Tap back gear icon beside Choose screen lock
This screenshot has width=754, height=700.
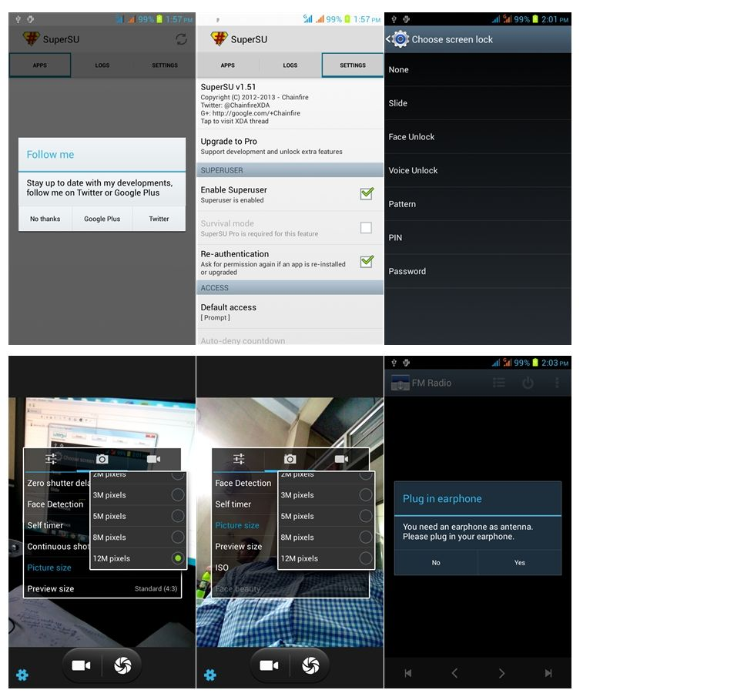click(400, 39)
